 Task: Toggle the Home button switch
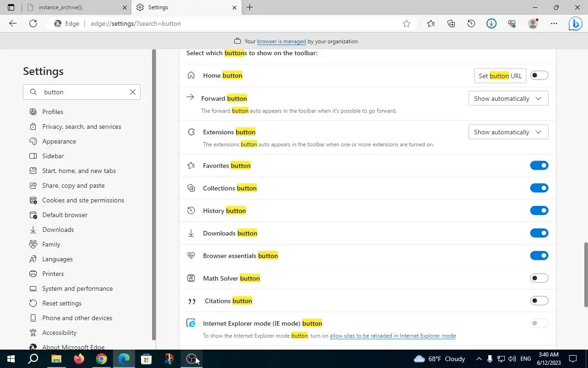pyautogui.click(x=539, y=75)
